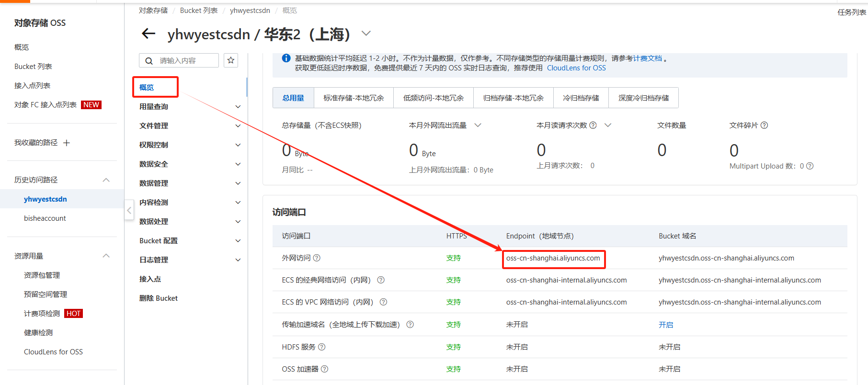Viewport: 868px width, 385px height.
Task: Open 接入点列表 in left sidebar
Action: click(32, 86)
